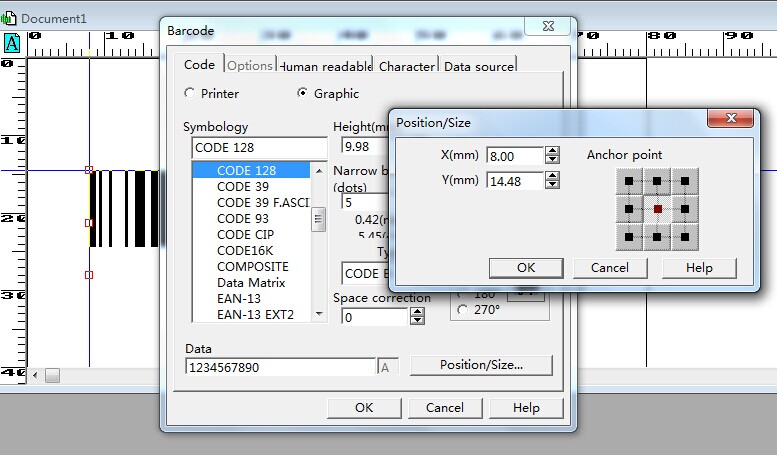Click Help in the Position/Size dialog
This screenshot has height=455, width=777.
coord(699,268)
